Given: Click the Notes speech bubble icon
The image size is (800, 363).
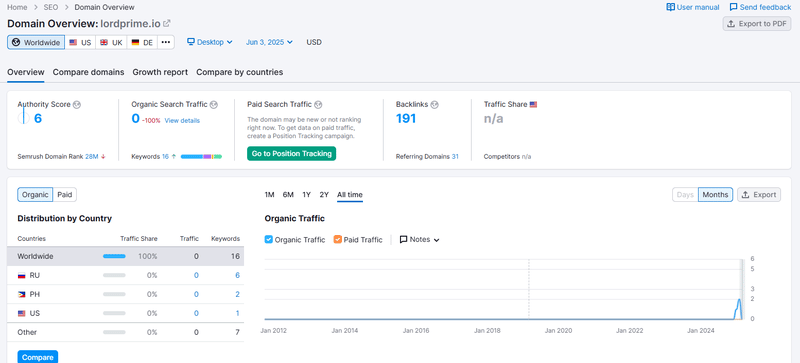Looking at the screenshot, I should tap(404, 239).
